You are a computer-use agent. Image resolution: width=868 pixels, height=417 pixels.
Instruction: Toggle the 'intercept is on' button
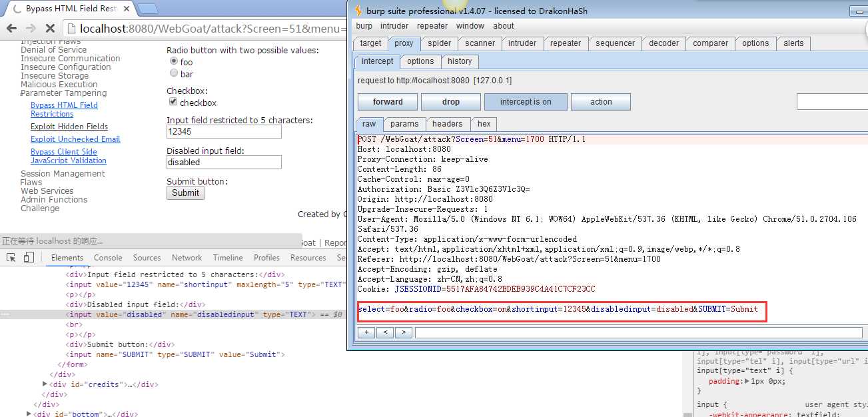(x=526, y=102)
